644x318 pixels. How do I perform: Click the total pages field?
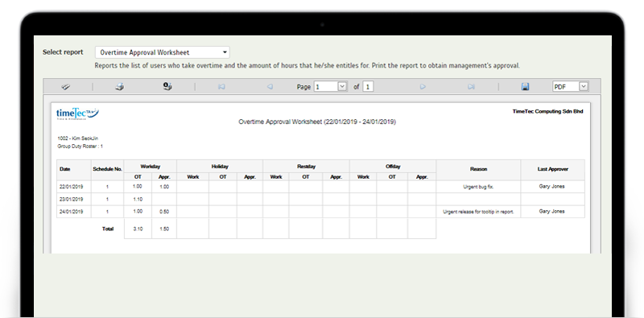coord(368,87)
